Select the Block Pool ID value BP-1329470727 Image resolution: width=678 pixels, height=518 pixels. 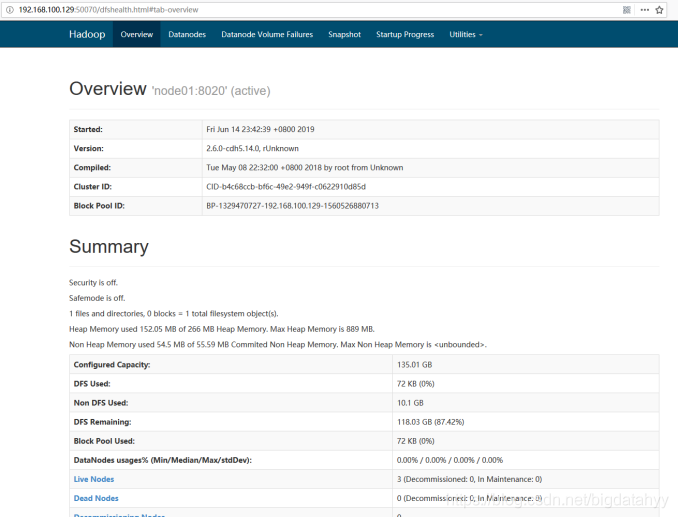pos(292,205)
